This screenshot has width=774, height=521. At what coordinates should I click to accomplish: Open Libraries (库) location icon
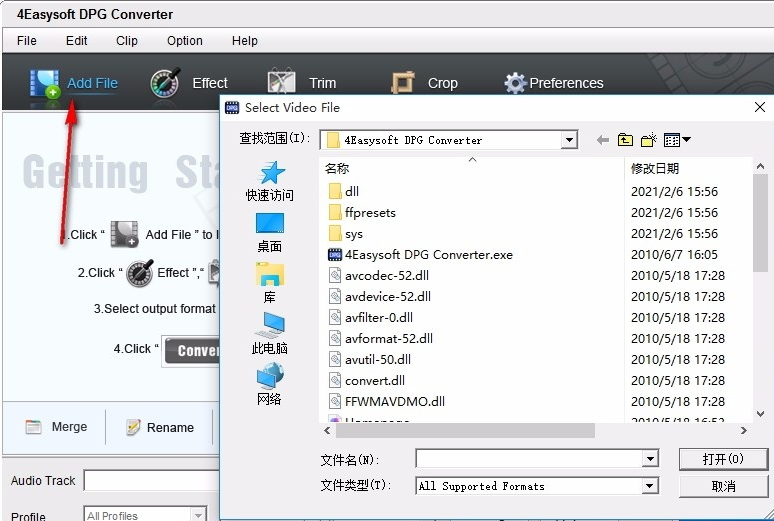270,275
